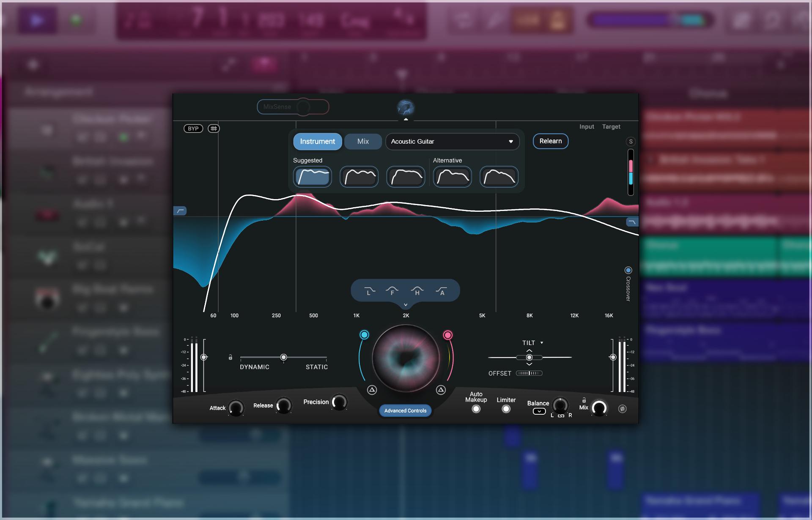Switch to the Instrument tab
The height and width of the screenshot is (520, 812).
tap(317, 142)
